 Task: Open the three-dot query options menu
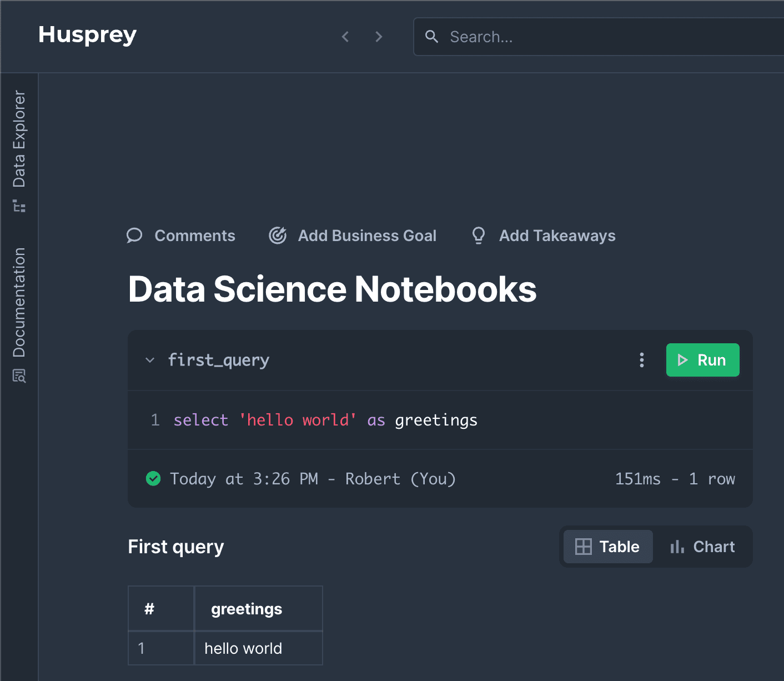[641, 360]
